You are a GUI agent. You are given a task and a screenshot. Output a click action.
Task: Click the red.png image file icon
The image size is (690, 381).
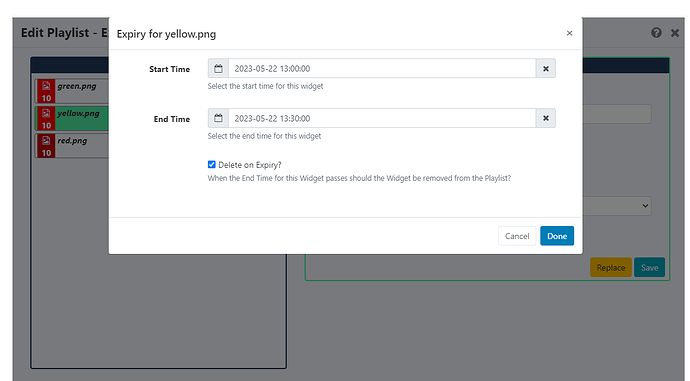[x=46, y=140]
